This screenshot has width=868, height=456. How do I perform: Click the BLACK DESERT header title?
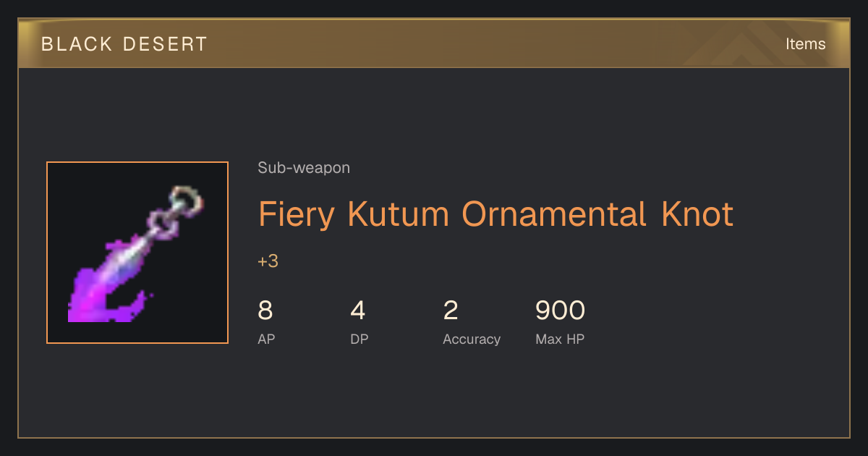(x=124, y=44)
